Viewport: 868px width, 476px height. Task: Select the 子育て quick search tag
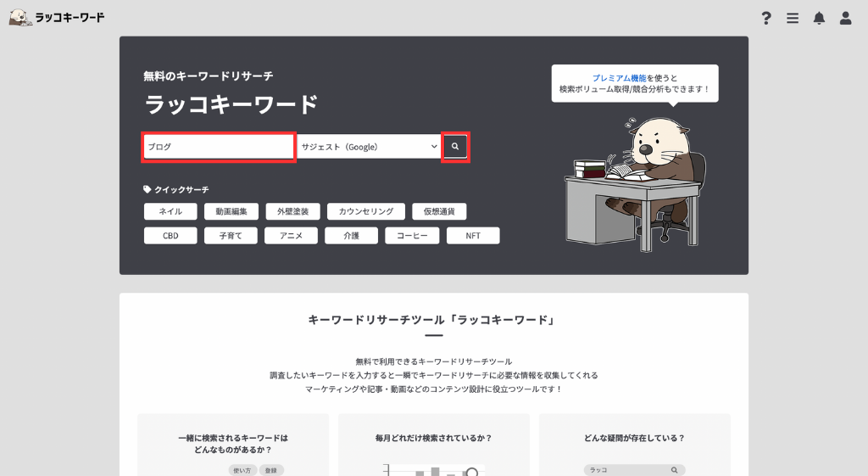(x=231, y=236)
